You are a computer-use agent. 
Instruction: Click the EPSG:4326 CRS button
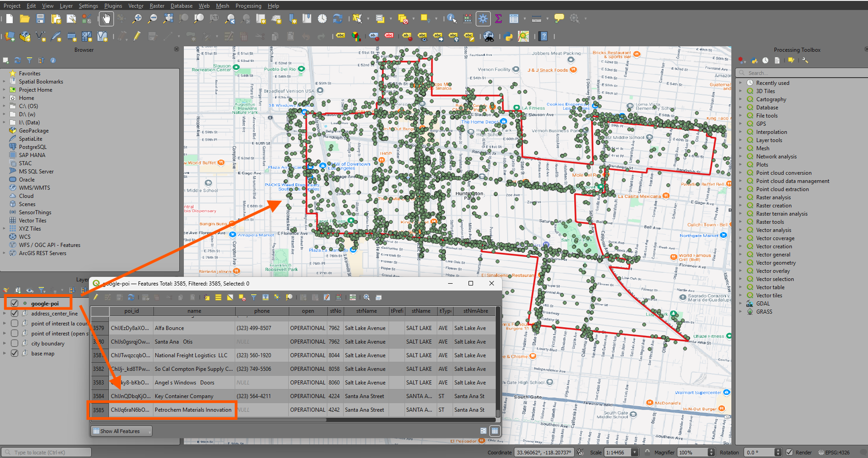834,452
